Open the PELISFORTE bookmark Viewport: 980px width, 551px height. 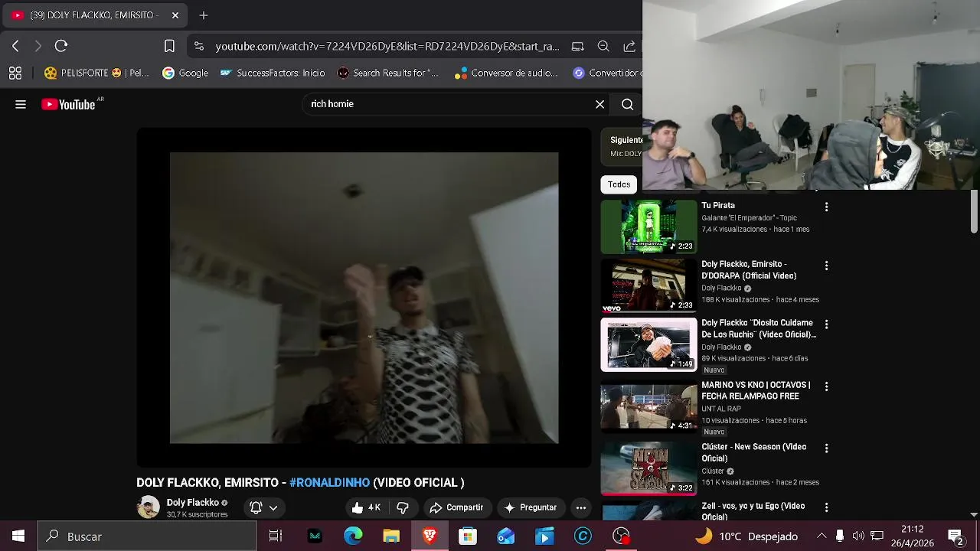[96, 73]
